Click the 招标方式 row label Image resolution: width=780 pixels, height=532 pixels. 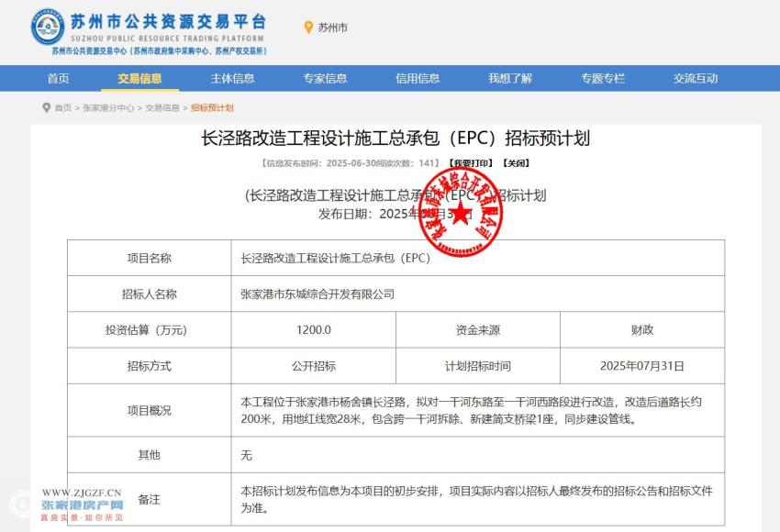150,366
